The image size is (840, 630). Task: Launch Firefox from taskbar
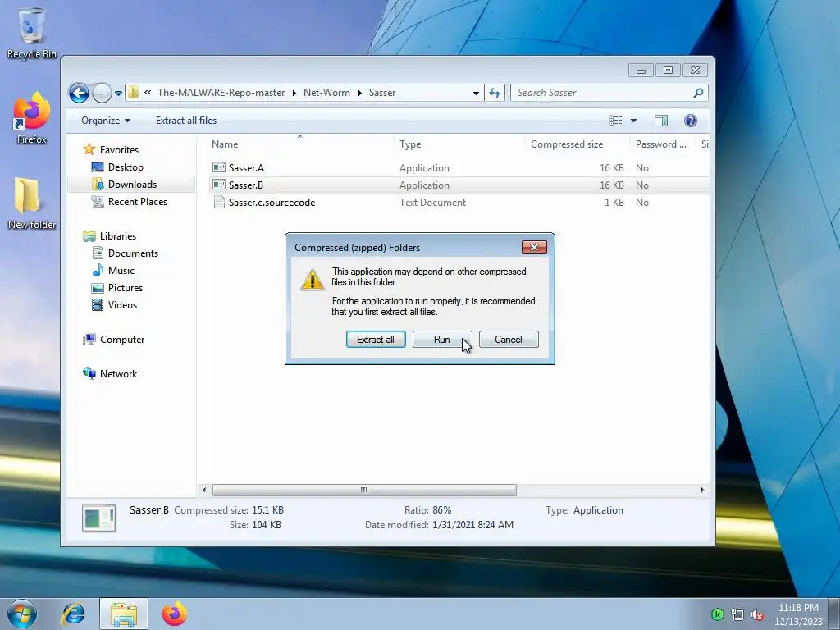coord(175,614)
